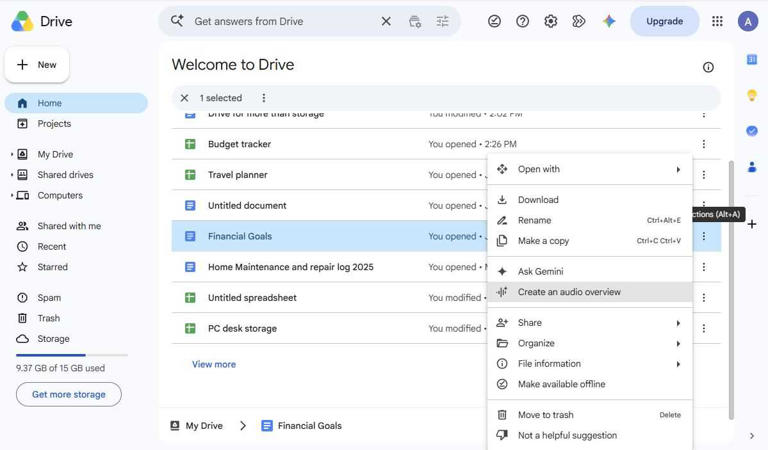This screenshot has height=450, width=768.
Task: Open Starred items
Action: click(x=52, y=267)
